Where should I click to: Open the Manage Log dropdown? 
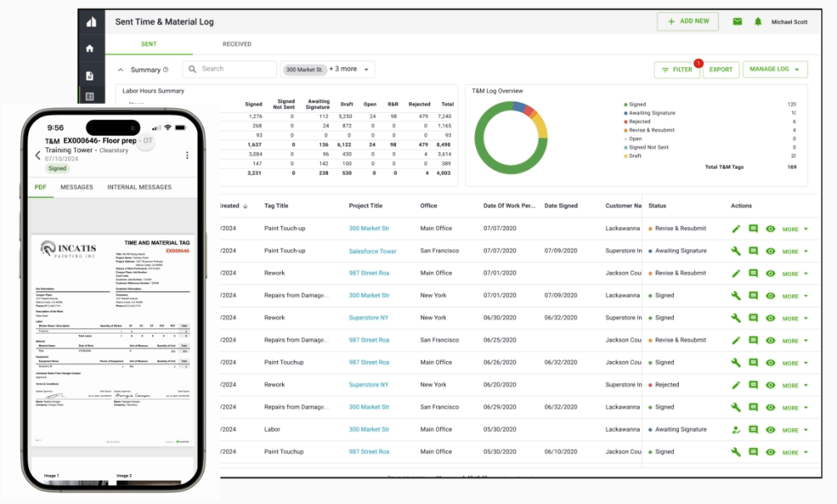click(775, 70)
